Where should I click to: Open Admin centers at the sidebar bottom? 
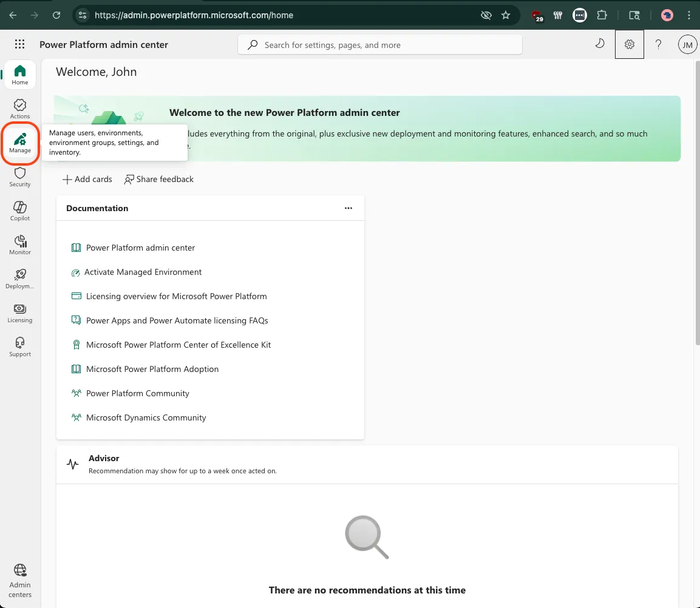pyautogui.click(x=19, y=580)
